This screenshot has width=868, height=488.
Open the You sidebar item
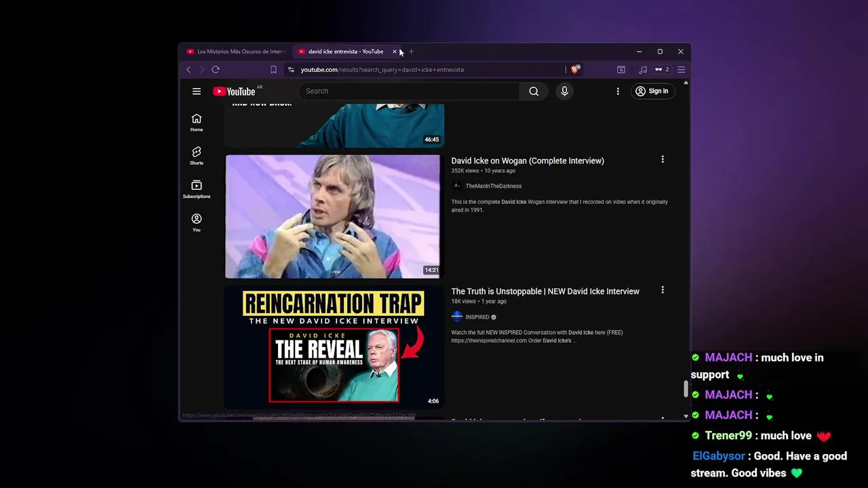(x=197, y=222)
